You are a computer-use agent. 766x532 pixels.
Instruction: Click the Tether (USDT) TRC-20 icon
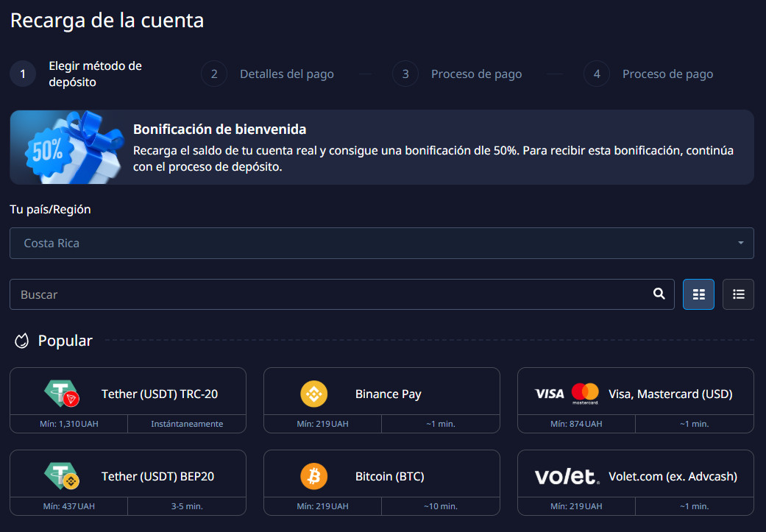click(62, 394)
